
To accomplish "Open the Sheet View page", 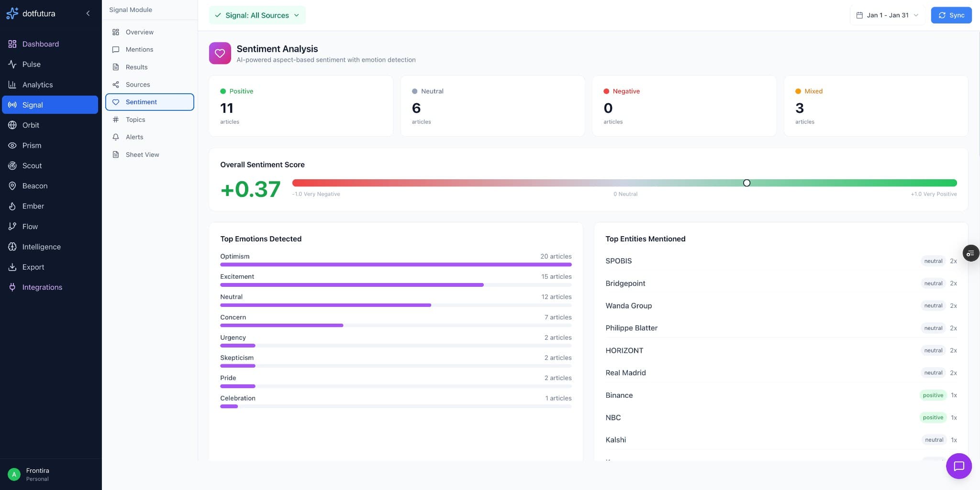I will 142,154.
